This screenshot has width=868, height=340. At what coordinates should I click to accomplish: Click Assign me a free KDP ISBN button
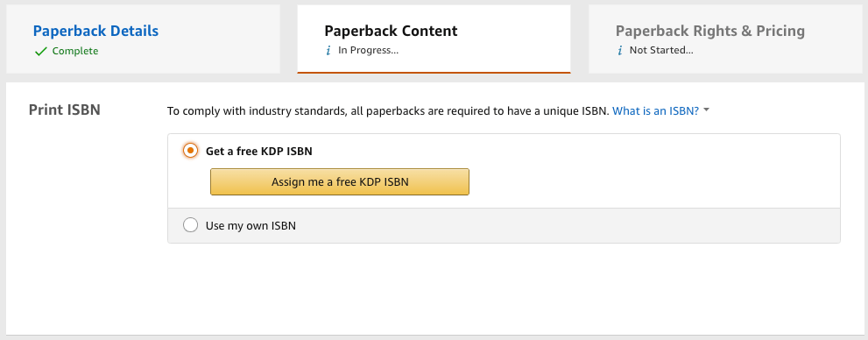(x=340, y=181)
